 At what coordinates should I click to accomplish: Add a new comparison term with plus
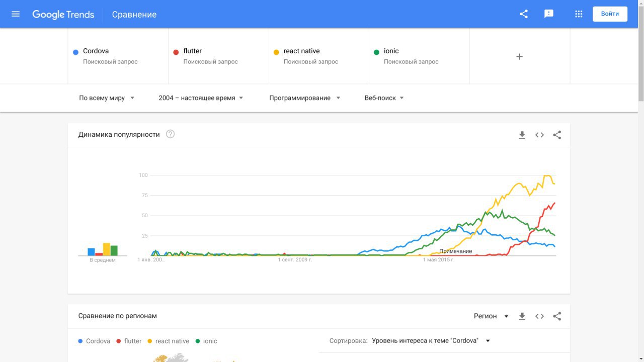pyautogui.click(x=520, y=57)
